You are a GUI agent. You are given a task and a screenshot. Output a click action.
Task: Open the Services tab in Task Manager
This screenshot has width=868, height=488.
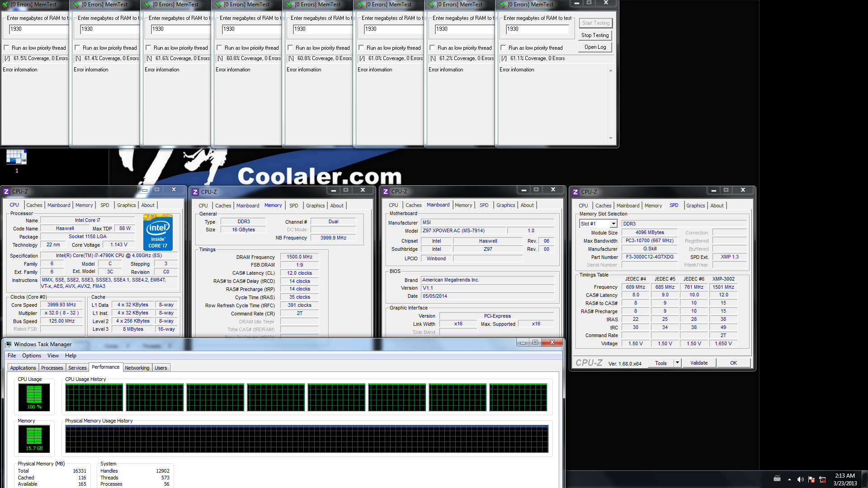point(77,368)
